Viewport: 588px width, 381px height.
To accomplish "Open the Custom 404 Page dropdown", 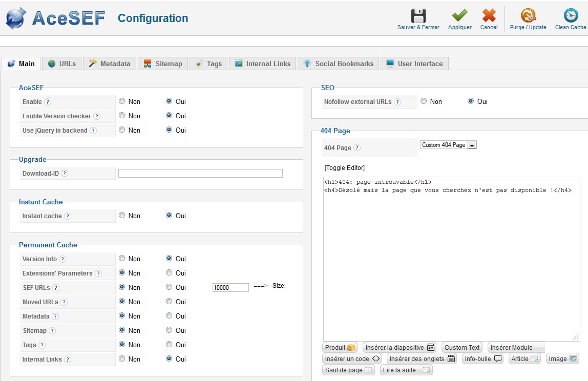I will coord(448,145).
